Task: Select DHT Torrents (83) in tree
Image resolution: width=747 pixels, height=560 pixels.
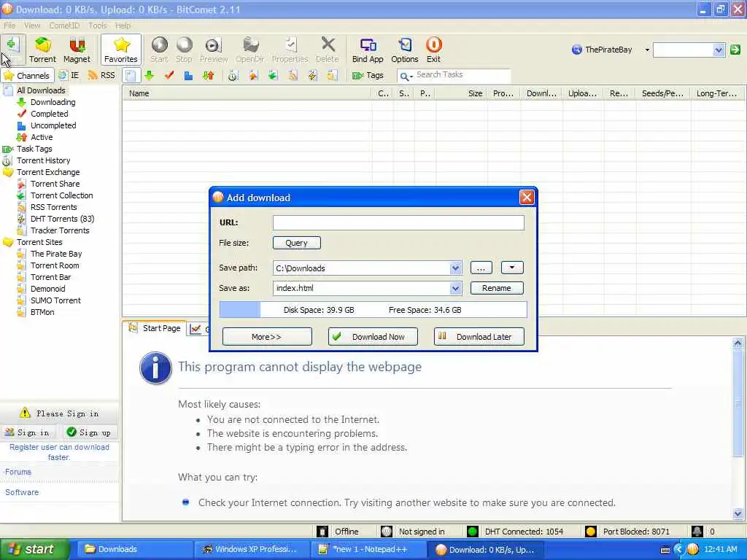Action: [62, 219]
